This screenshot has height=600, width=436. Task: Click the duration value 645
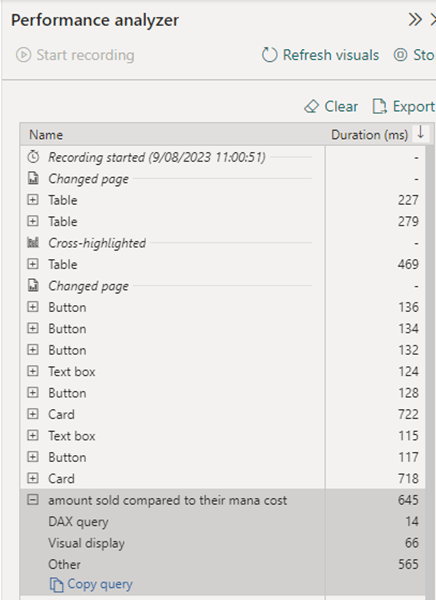[408, 500]
